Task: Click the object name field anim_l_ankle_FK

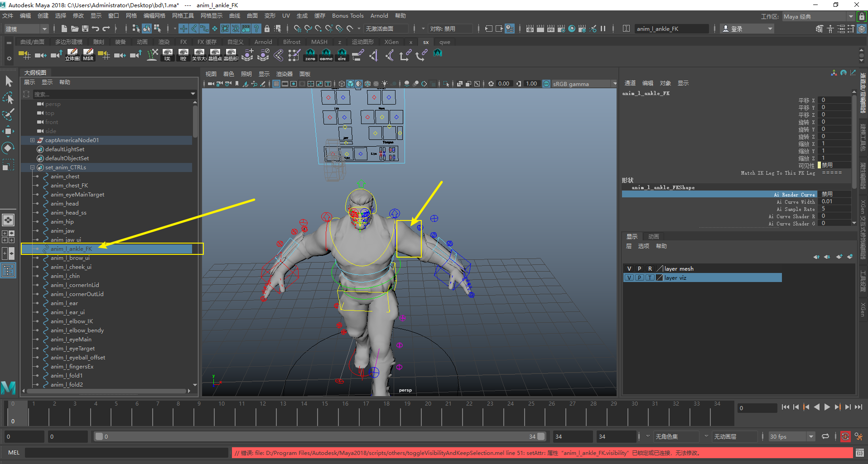Action: [x=671, y=29]
